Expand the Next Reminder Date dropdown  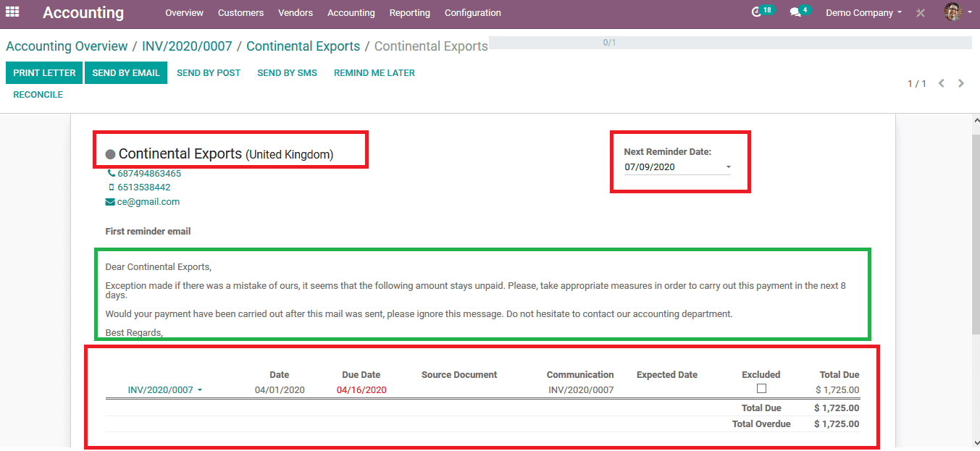coord(729,167)
